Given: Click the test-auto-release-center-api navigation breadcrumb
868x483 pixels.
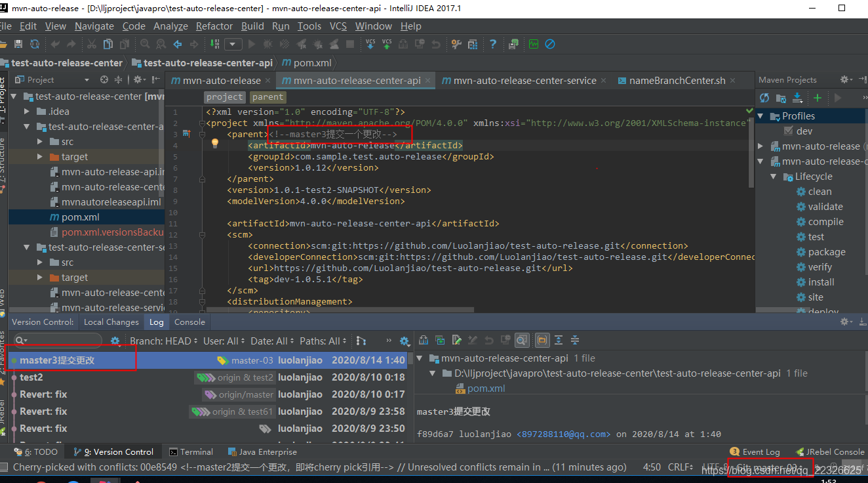Looking at the screenshot, I should 201,63.
